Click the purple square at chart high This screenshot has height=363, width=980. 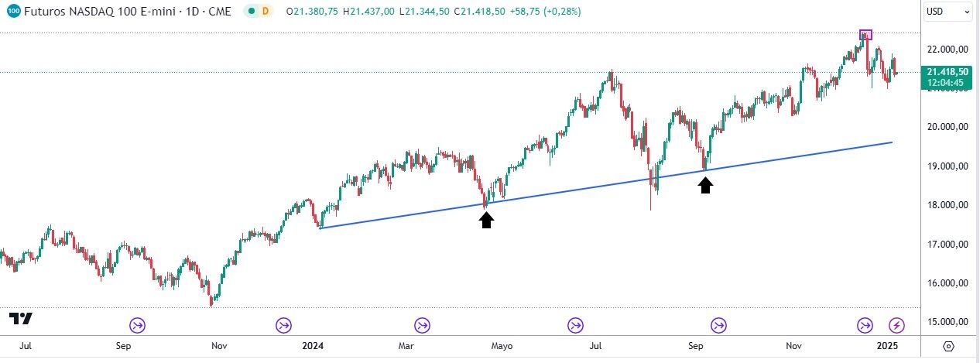(x=866, y=35)
